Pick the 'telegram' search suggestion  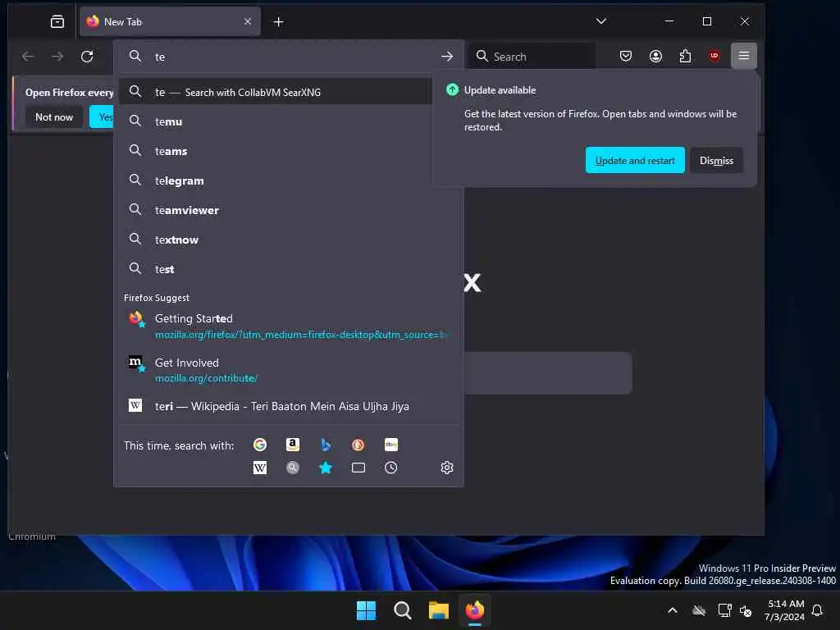click(x=290, y=180)
